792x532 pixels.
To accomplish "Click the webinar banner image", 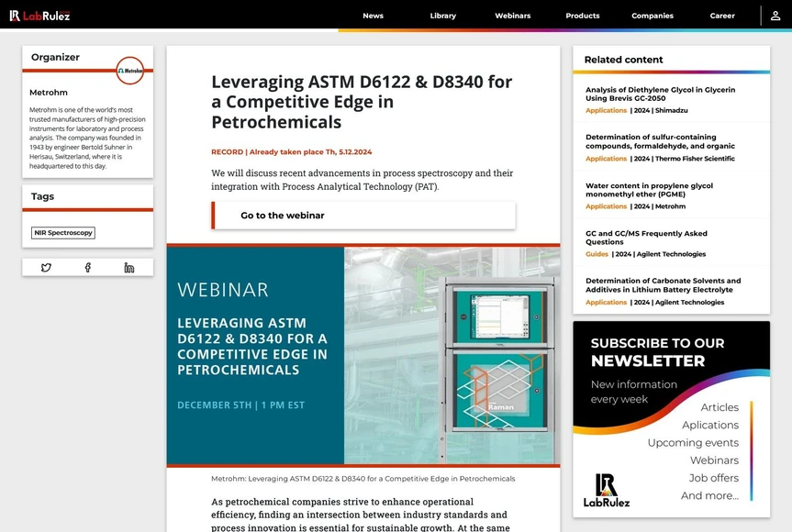I will [x=363, y=355].
